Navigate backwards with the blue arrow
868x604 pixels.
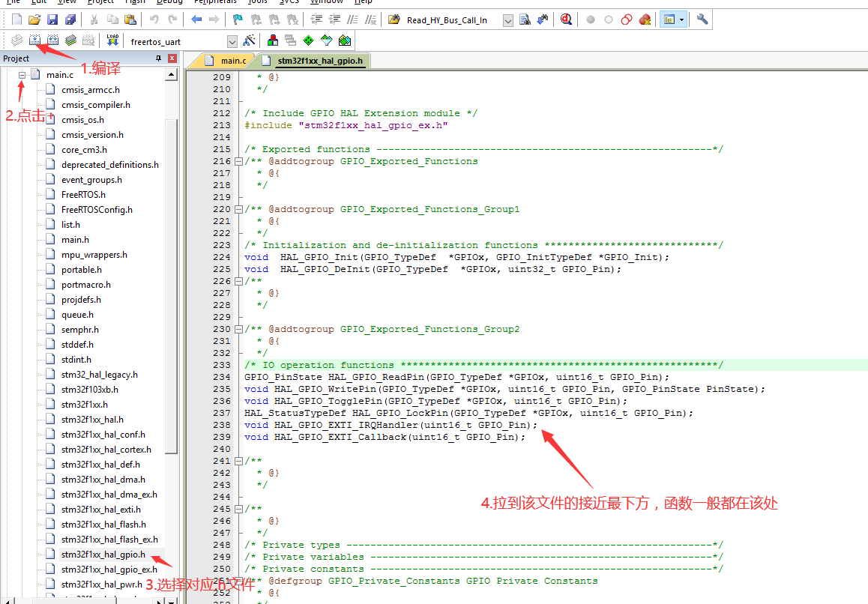[x=196, y=20]
